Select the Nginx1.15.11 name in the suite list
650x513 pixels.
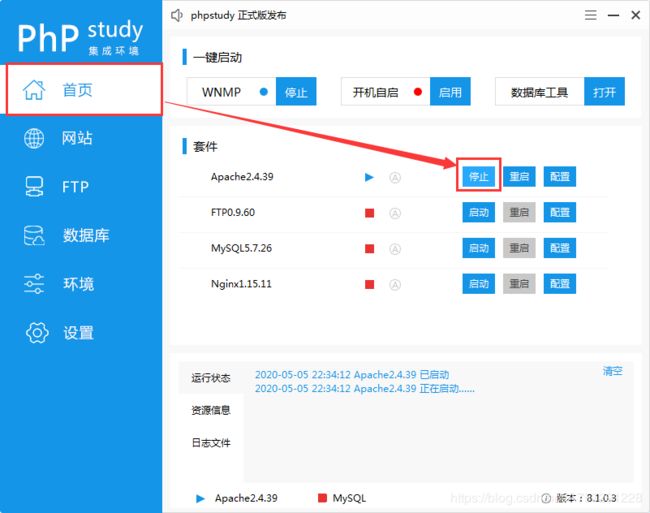click(241, 284)
